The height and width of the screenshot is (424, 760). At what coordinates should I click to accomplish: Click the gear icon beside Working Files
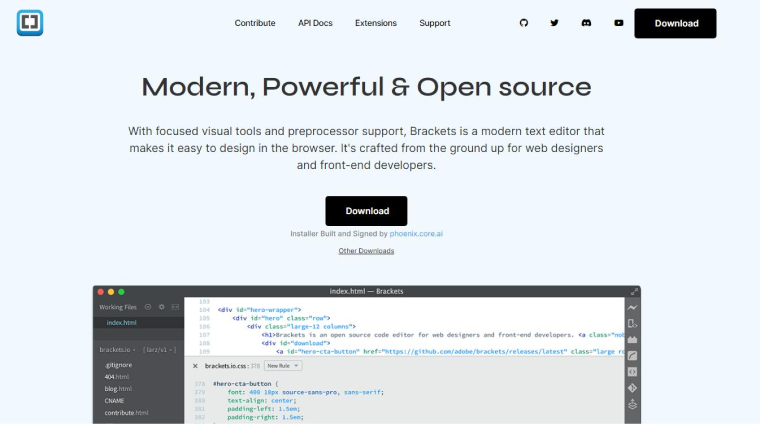[161, 307]
